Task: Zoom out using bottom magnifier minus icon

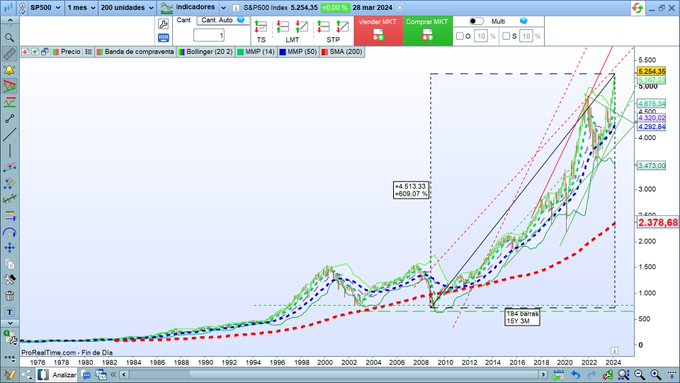Action: pos(640,375)
